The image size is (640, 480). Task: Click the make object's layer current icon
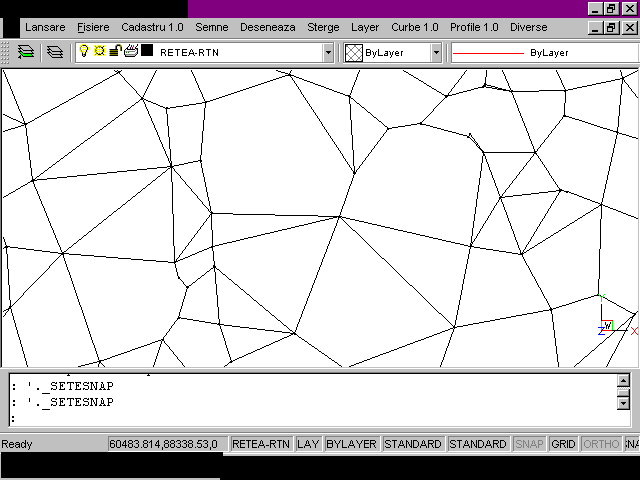(x=26, y=52)
